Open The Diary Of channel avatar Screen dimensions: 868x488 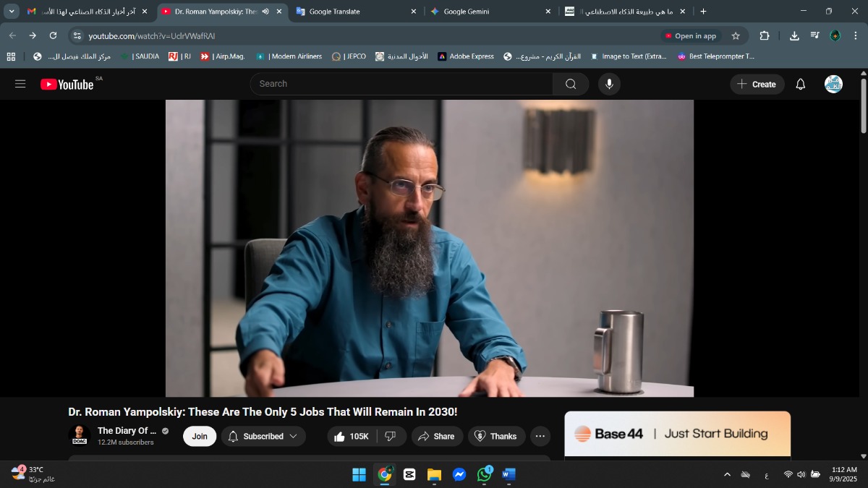pyautogui.click(x=79, y=436)
